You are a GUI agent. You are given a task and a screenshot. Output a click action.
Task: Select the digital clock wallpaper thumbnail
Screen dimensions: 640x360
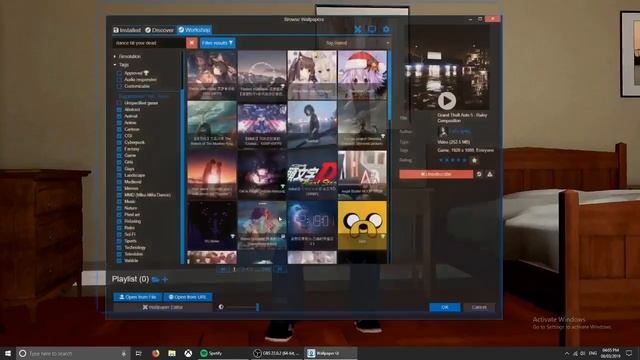(312, 224)
